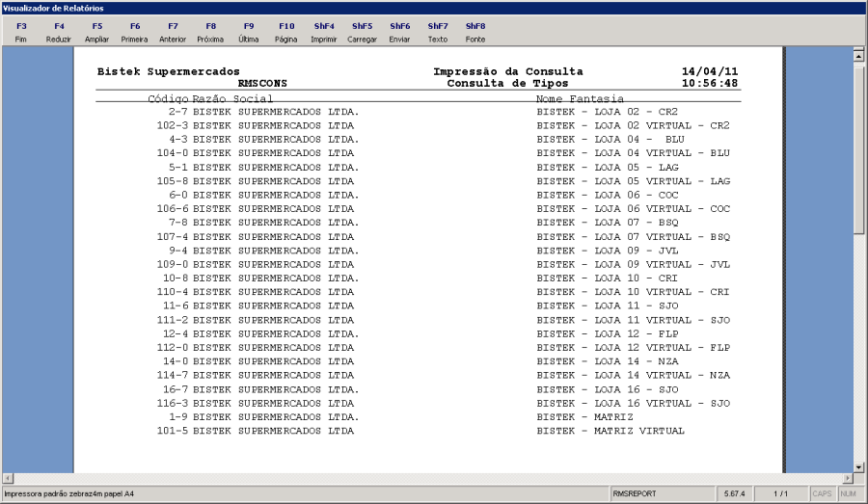This screenshot has height=504, width=868.
Task: Click vertical scrollbar up arrow
Action: (858, 55)
